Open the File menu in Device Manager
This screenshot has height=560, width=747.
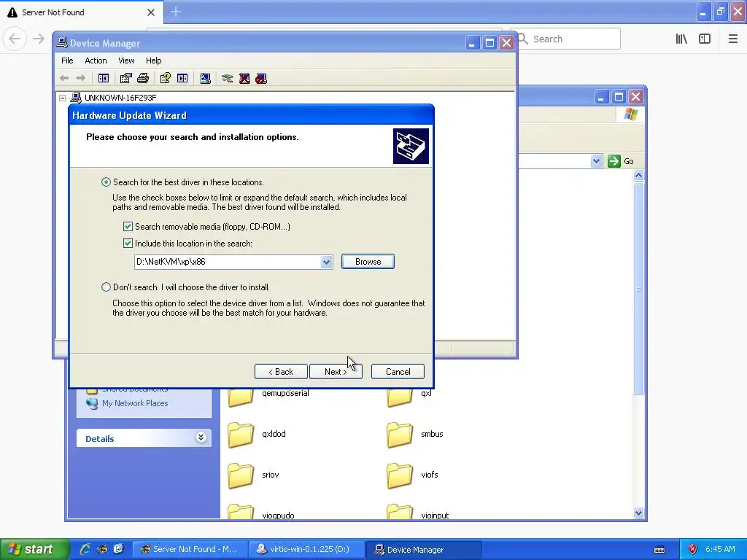pyautogui.click(x=67, y=61)
